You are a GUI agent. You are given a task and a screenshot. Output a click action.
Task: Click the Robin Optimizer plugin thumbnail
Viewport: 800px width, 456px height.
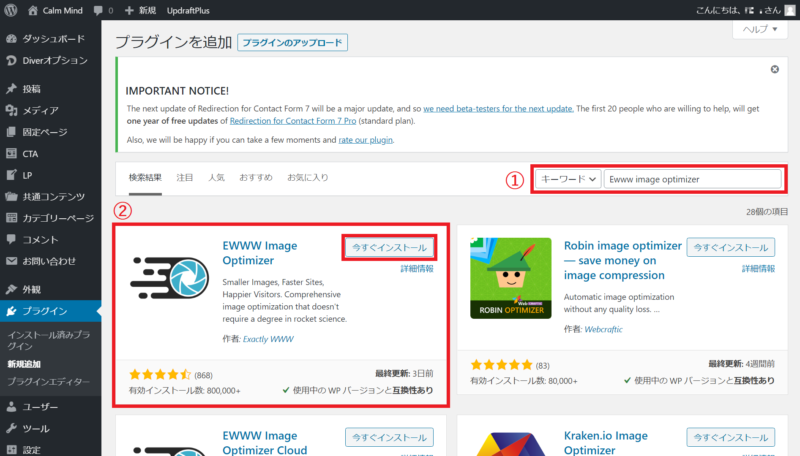[x=511, y=278]
